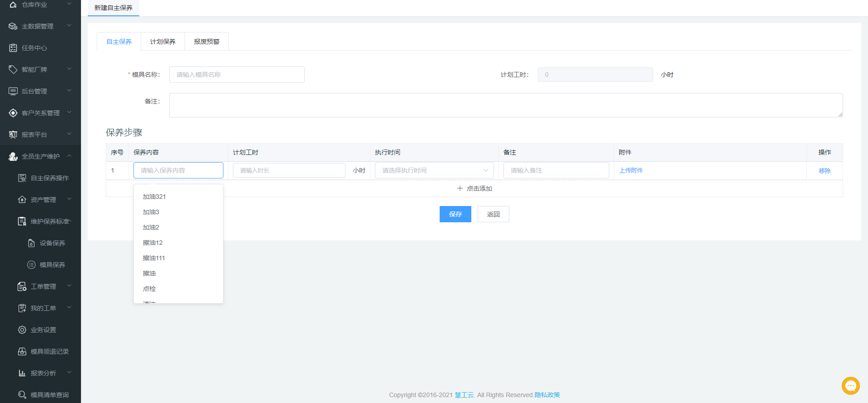Click the Task Center sidebar icon

(13, 48)
